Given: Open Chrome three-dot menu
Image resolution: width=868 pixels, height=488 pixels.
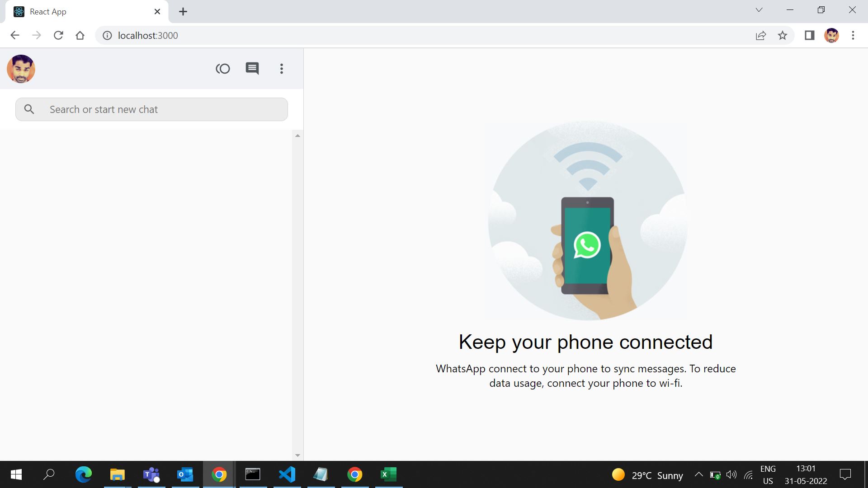Looking at the screenshot, I should point(853,35).
